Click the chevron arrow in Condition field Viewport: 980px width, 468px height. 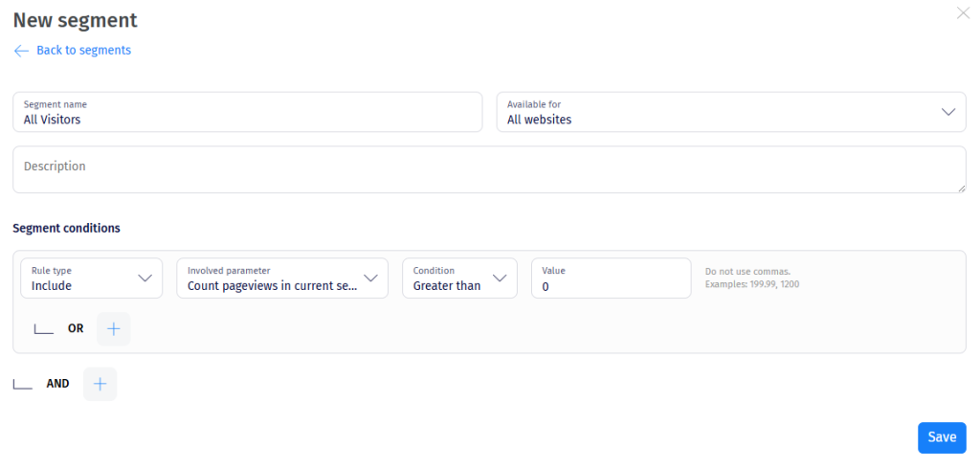[x=500, y=279]
